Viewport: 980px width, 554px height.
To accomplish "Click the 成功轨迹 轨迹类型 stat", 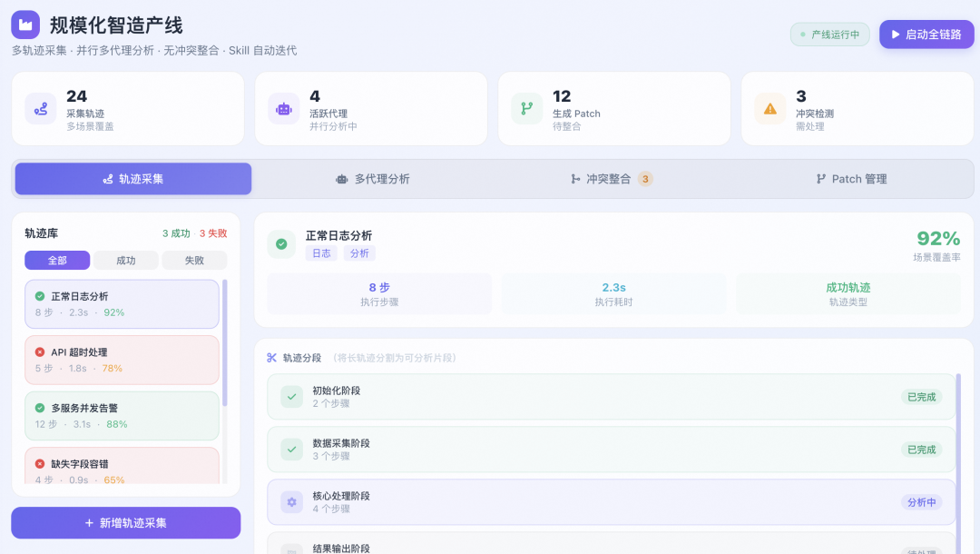I will tap(848, 293).
